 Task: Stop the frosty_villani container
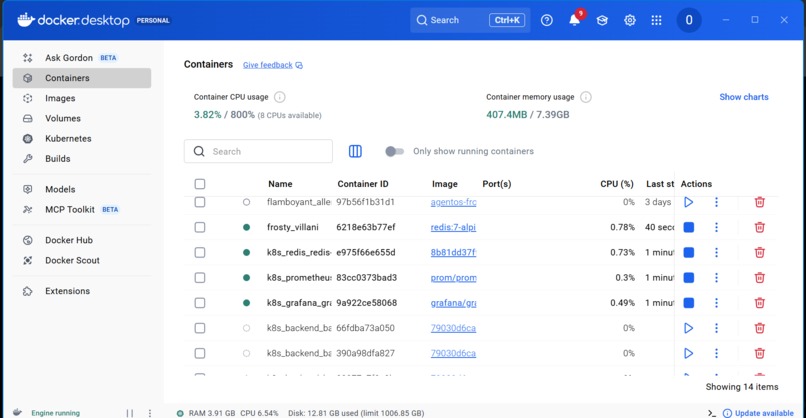(689, 227)
